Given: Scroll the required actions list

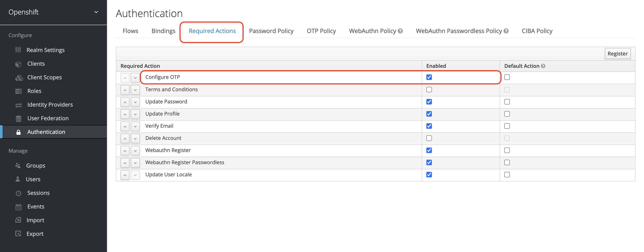Looking at the screenshot, I should [135, 77].
